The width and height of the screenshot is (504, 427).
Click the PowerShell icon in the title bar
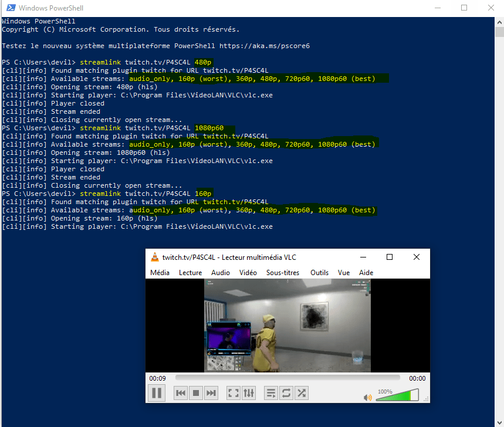pyautogui.click(x=9, y=8)
